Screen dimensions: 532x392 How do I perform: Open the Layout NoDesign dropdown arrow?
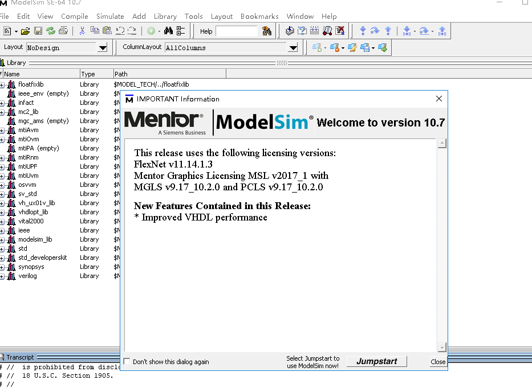tap(102, 48)
